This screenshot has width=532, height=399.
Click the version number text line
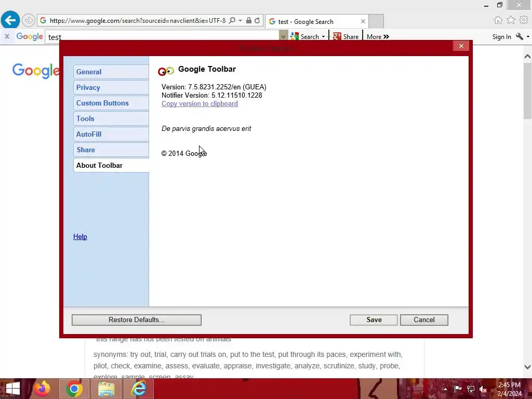[214, 87]
